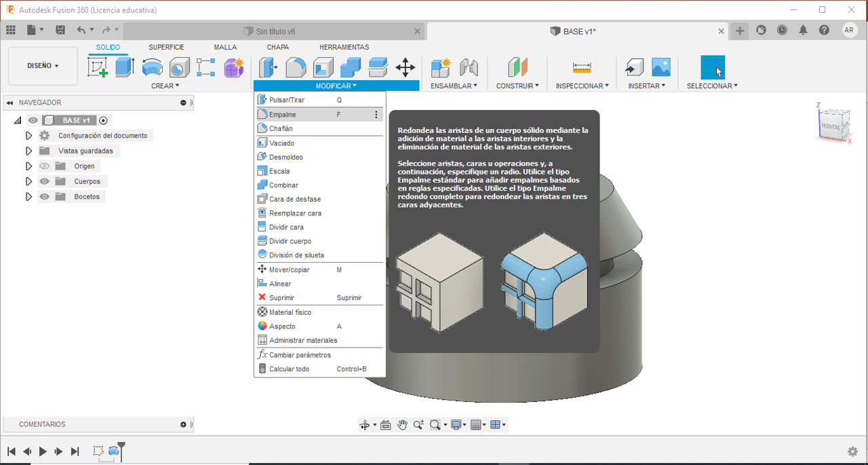Open the ENSAMBLAR dropdown menu
The width and height of the screenshot is (868, 465).
(x=454, y=86)
